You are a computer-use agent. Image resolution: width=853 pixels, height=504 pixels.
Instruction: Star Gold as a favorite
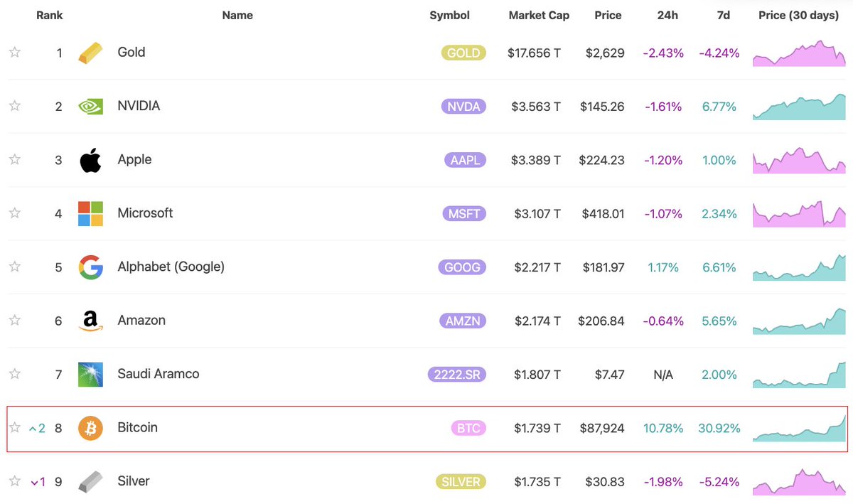[14, 52]
